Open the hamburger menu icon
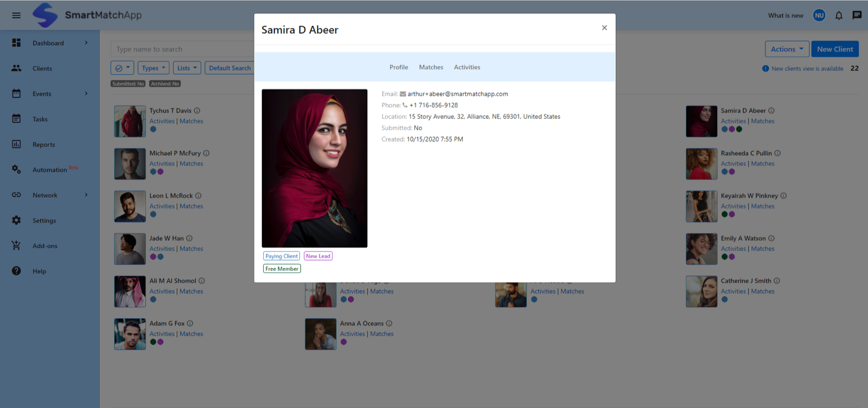Image resolution: width=868 pixels, height=408 pixels. pyautogui.click(x=16, y=15)
